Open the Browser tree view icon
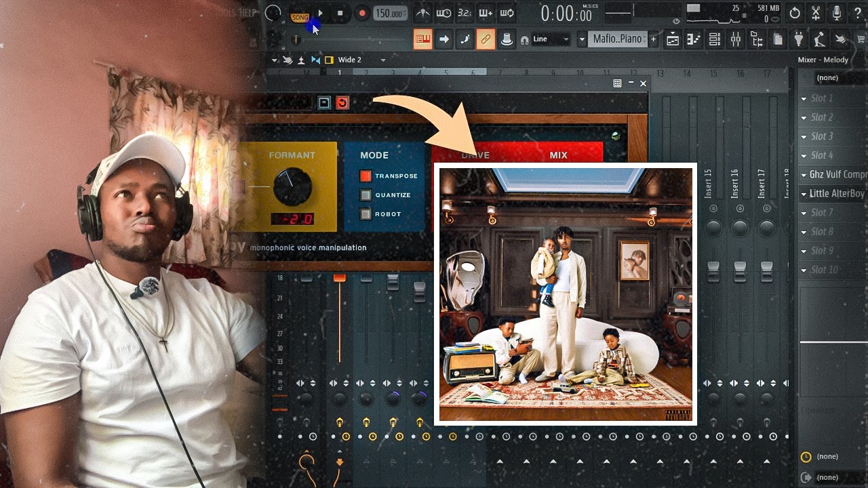The width and height of the screenshot is (868, 488). tap(757, 40)
